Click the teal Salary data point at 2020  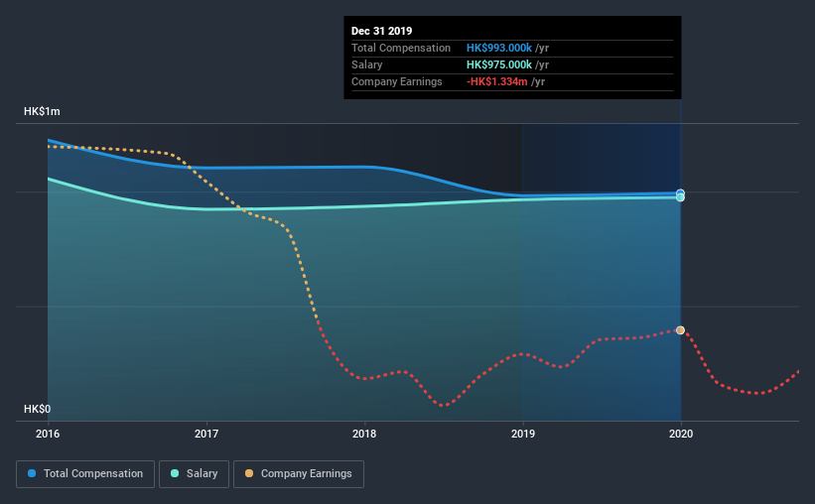[680, 197]
